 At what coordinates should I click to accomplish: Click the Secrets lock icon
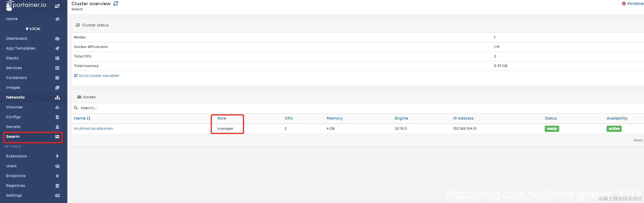point(57,127)
